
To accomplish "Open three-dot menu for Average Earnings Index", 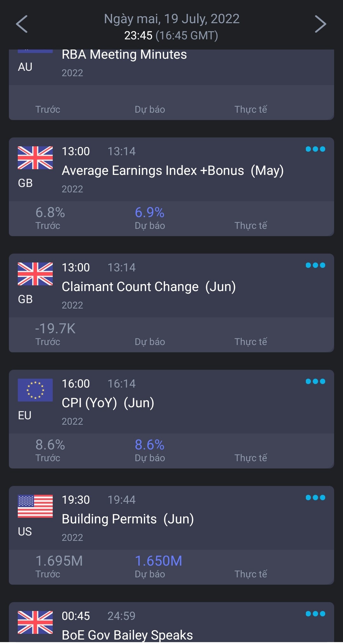I will coord(315,149).
